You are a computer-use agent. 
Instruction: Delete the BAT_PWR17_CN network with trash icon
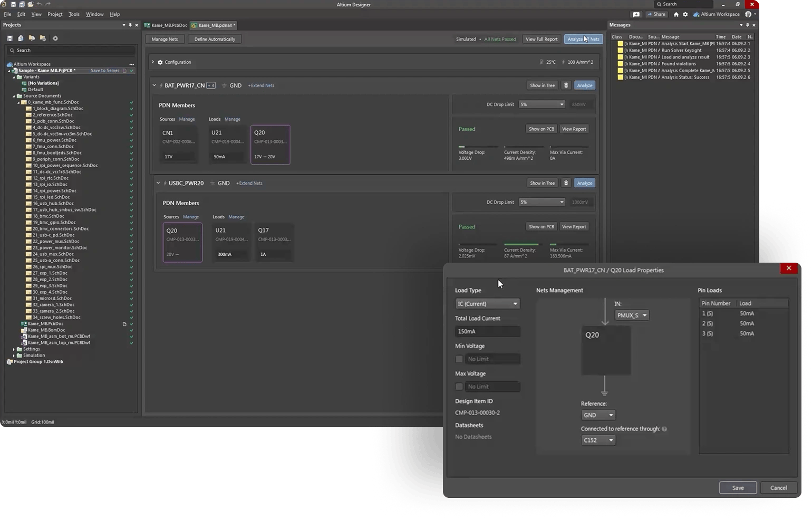[x=566, y=85]
